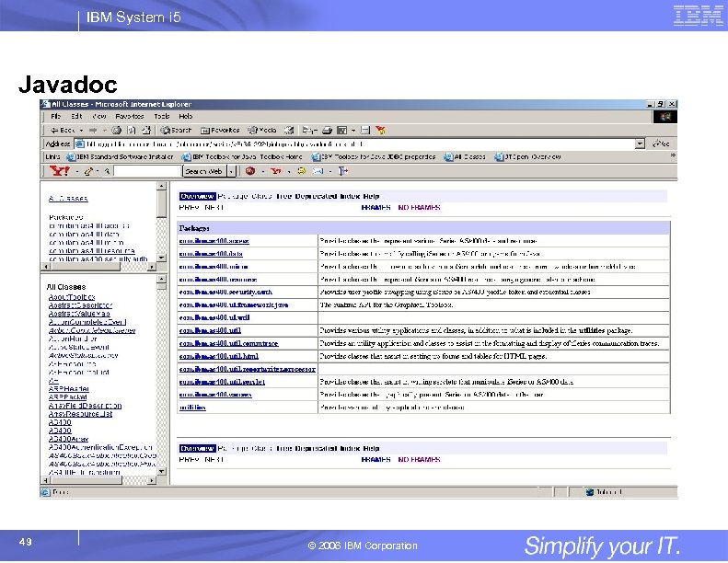Open the Favorites menu
Image resolution: width=728 pixels, height=563 pixels.
point(130,117)
